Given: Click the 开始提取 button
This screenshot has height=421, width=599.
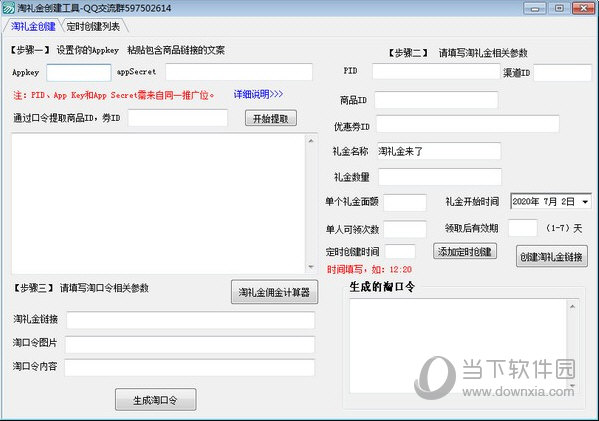Looking at the screenshot, I should (x=271, y=118).
